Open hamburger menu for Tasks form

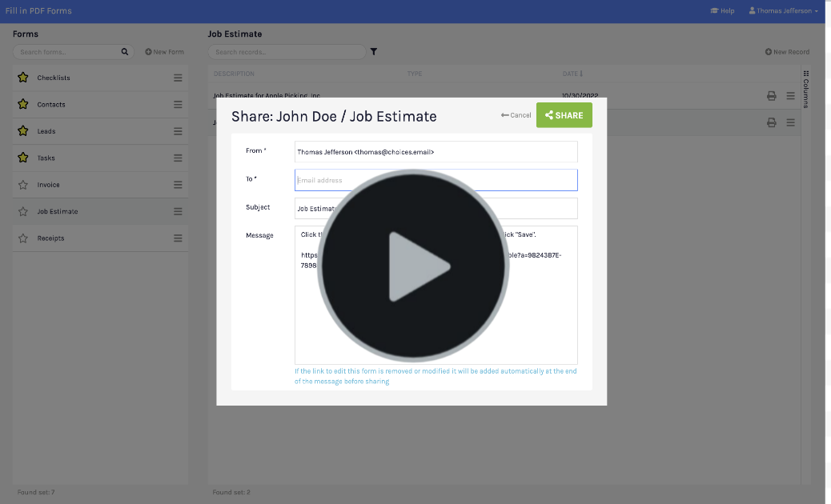[x=178, y=158]
